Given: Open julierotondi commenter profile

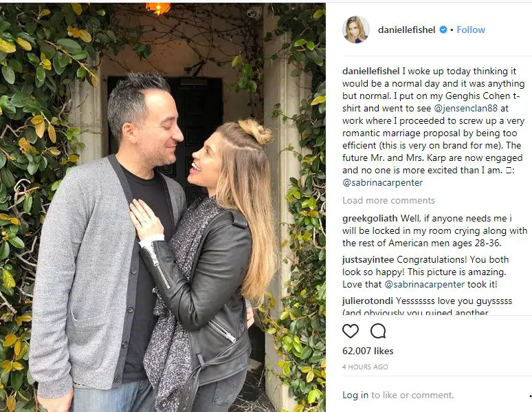Looking at the screenshot, I should pos(368,301).
